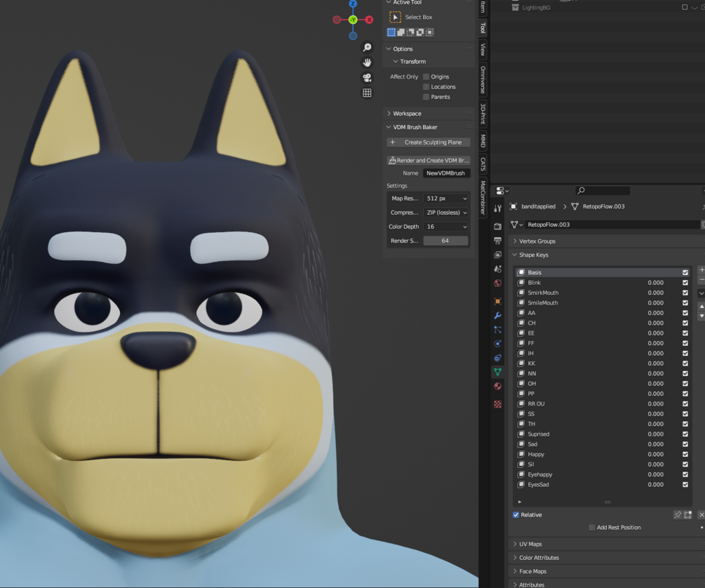Switch to the Item sidebar tab
The width and height of the screenshot is (705, 588).
tap(483, 6)
